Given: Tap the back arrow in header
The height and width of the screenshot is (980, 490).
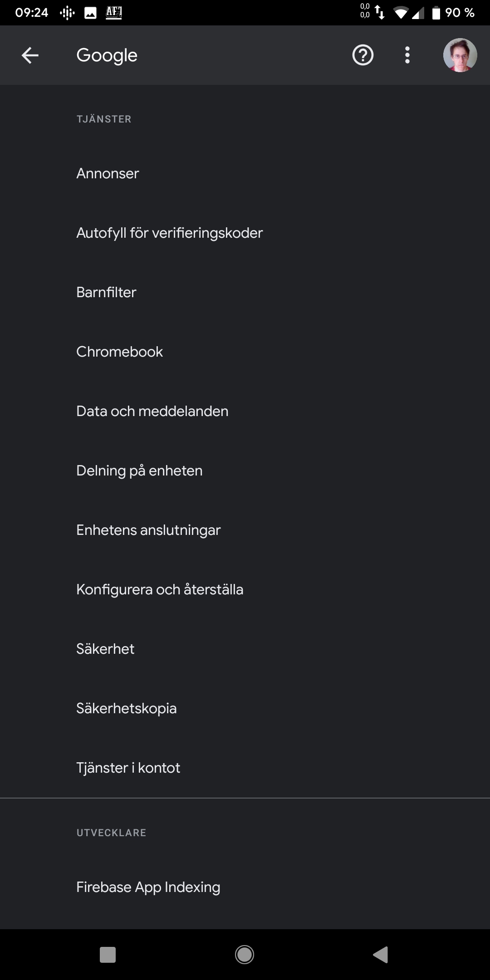Looking at the screenshot, I should click(x=30, y=55).
